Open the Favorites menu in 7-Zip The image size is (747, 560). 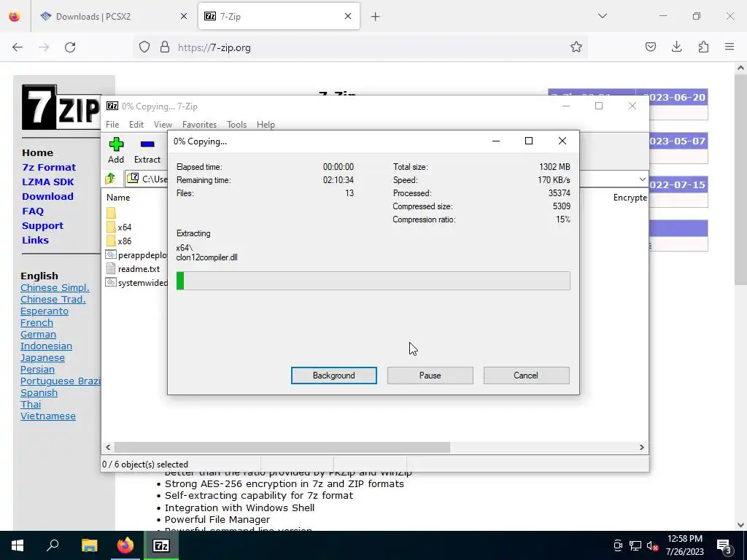coord(199,124)
